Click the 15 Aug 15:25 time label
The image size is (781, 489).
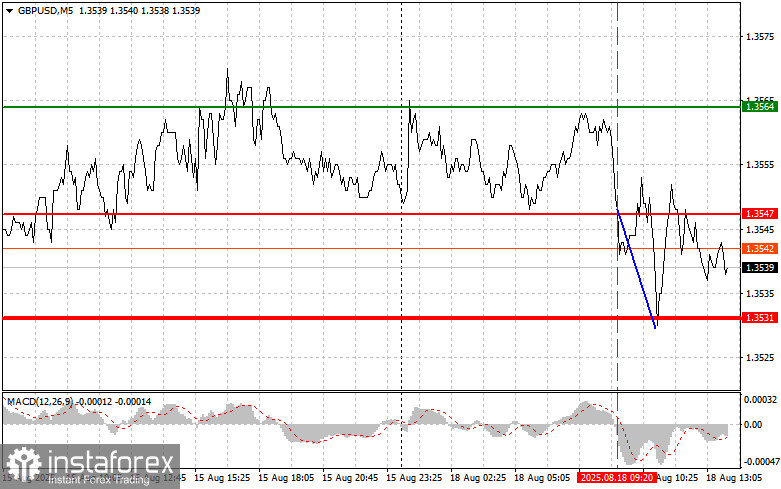click(x=222, y=478)
